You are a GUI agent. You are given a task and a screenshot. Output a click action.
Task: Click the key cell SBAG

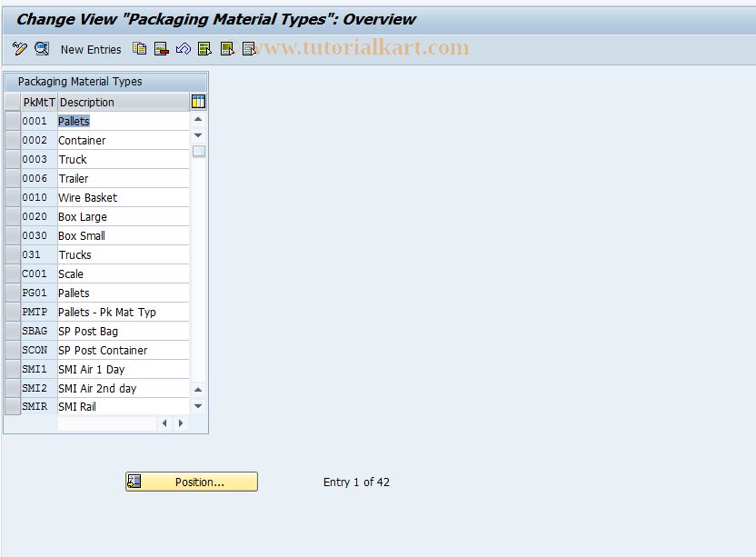point(39,332)
